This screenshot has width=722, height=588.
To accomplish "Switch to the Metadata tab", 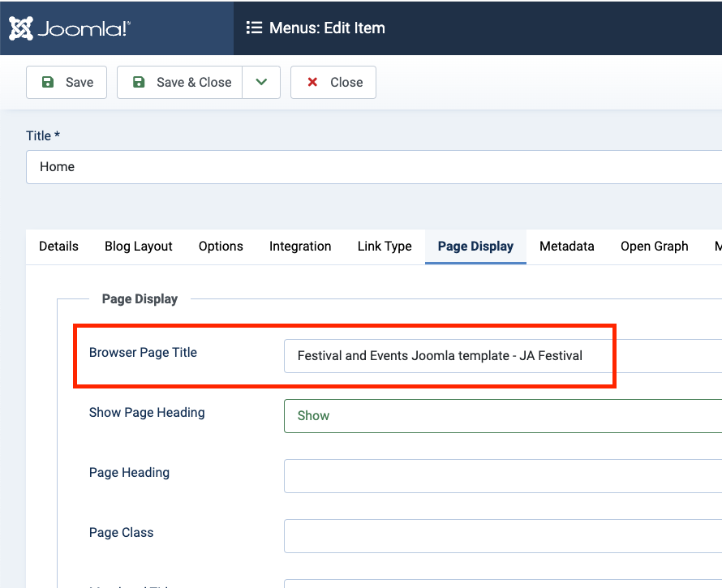I will click(x=566, y=247).
